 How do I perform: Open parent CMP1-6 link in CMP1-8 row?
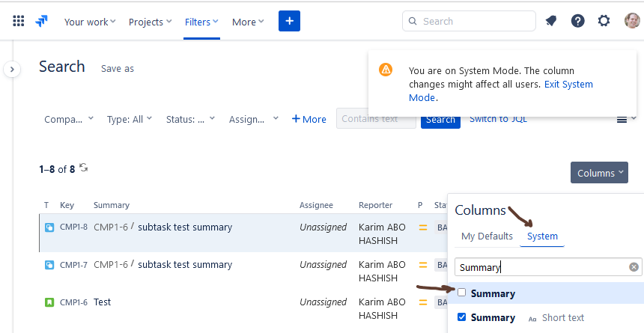(x=111, y=227)
